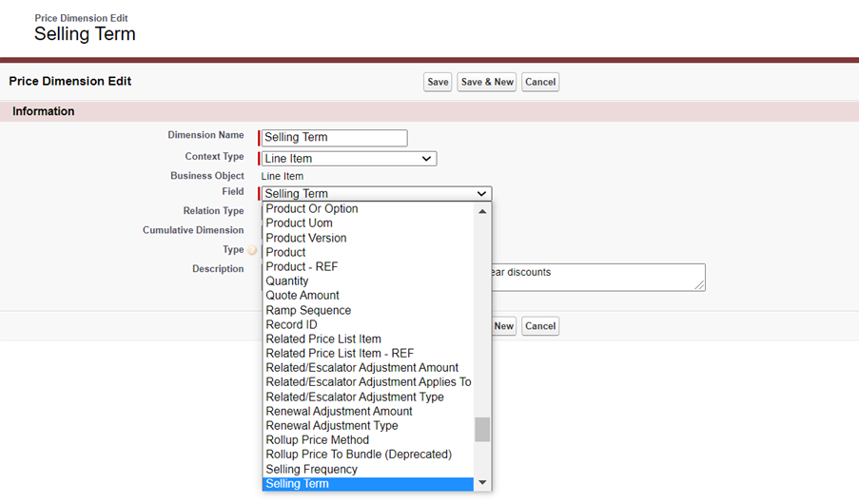The width and height of the screenshot is (859, 504).
Task: Open the Context Type dropdown
Action: [348, 159]
